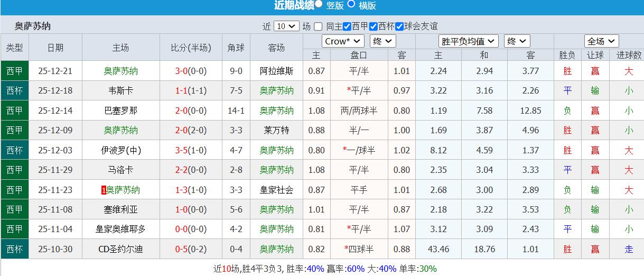The height and width of the screenshot is (276, 644).
Task: Click the 西杯 tag in the 25-12-18 row
Action: (15, 90)
